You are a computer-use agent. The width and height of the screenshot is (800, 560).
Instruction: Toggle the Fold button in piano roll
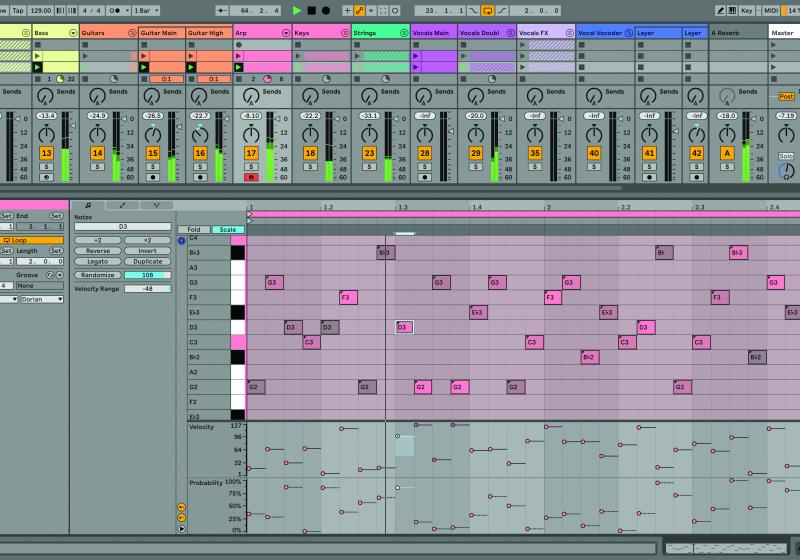click(194, 230)
